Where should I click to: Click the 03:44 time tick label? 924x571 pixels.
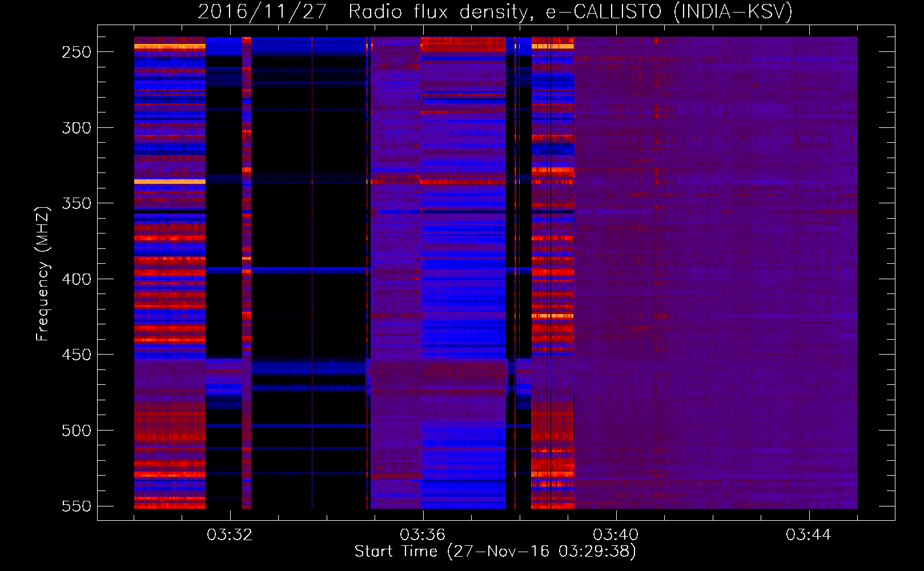pos(809,535)
